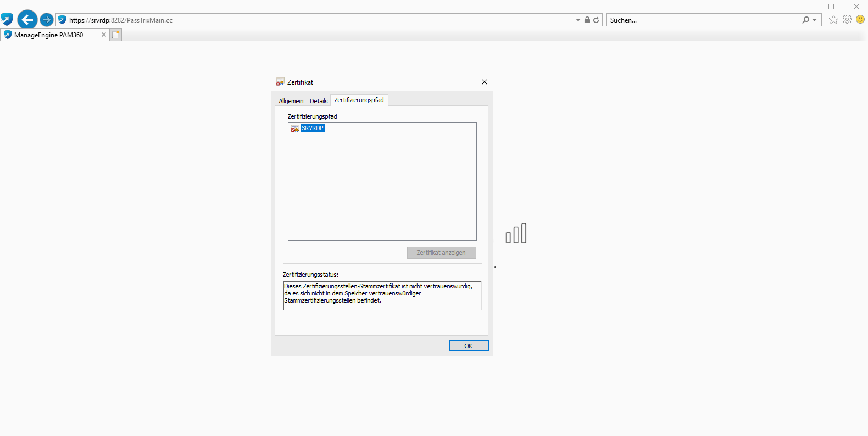
Task: Refresh the page using the reload icon
Action: click(x=596, y=20)
